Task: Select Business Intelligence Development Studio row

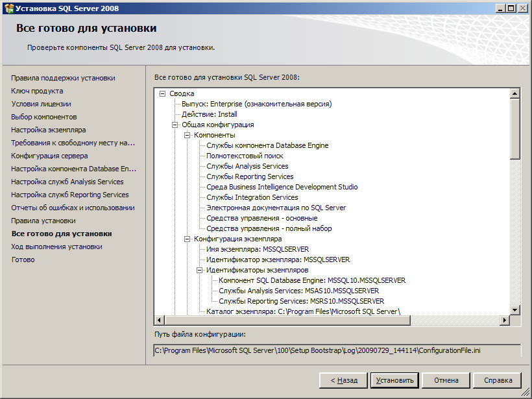Action: click(282, 187)
